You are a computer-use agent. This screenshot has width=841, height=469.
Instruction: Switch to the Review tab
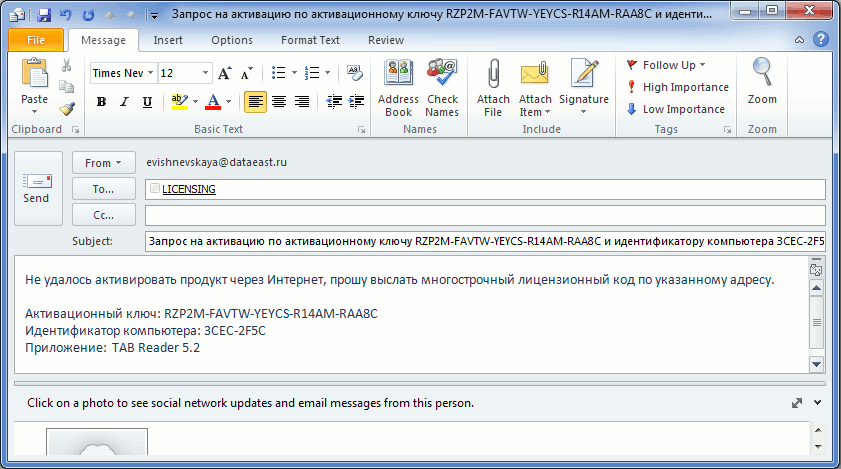coord(386,40)
